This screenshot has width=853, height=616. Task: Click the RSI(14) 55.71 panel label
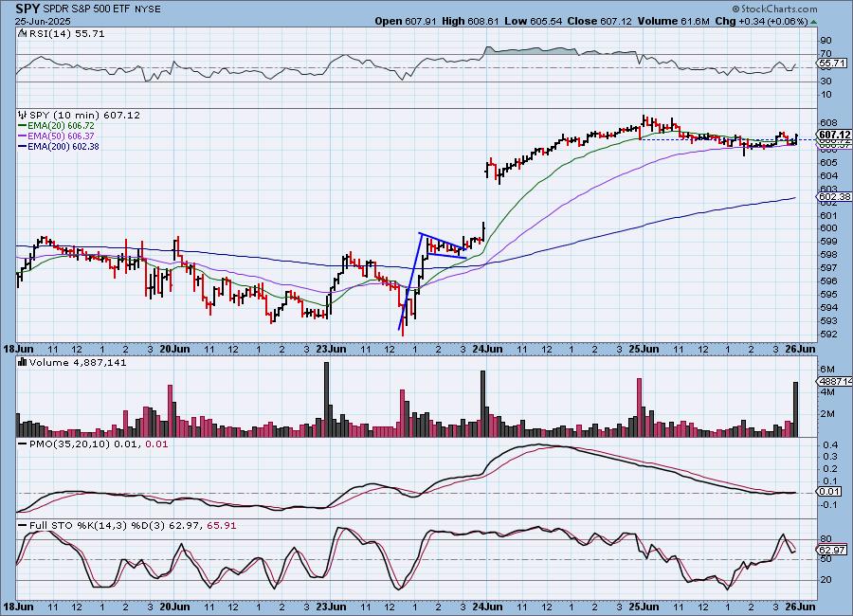point(65,34)
